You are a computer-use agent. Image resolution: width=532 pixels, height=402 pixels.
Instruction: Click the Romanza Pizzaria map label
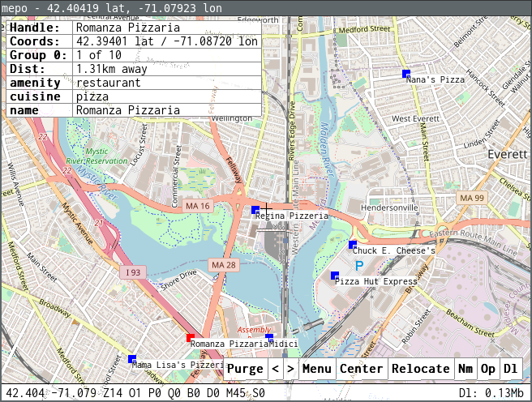tap(230, 344)
